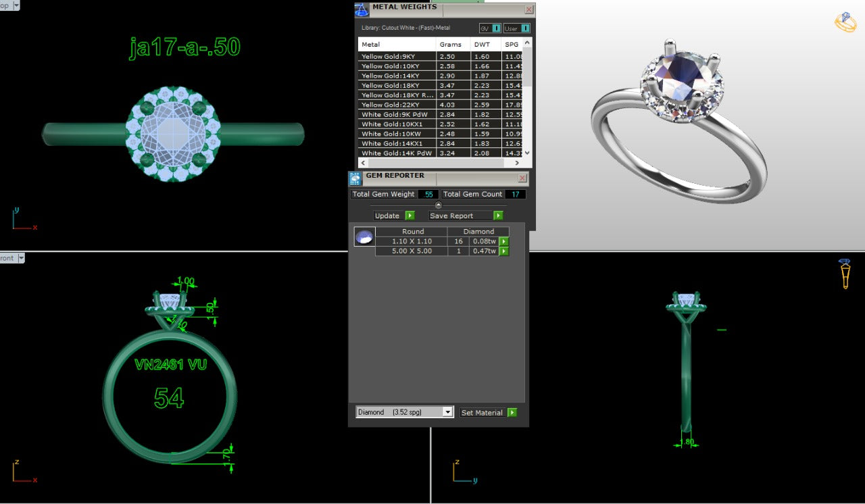
Task: Select the White Gold:9K PdW row
Action: [x=441, y=114]
